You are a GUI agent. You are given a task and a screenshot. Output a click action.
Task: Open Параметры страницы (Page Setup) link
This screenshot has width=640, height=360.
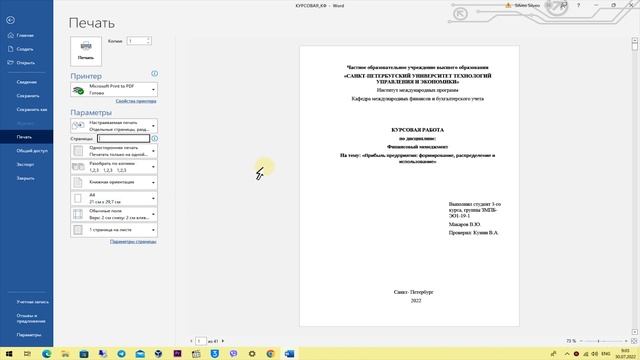pos(133,242)
